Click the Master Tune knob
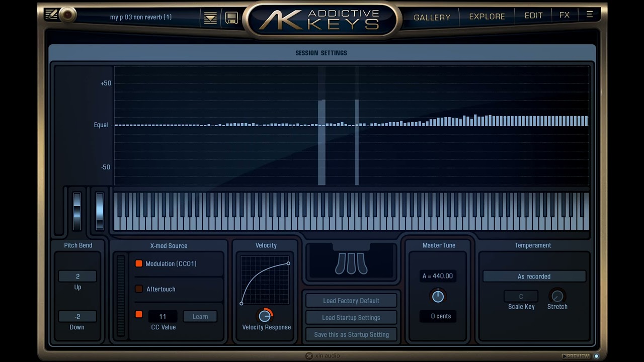The height and width of the screenshot is (362, 644). (x=438, y=296)
